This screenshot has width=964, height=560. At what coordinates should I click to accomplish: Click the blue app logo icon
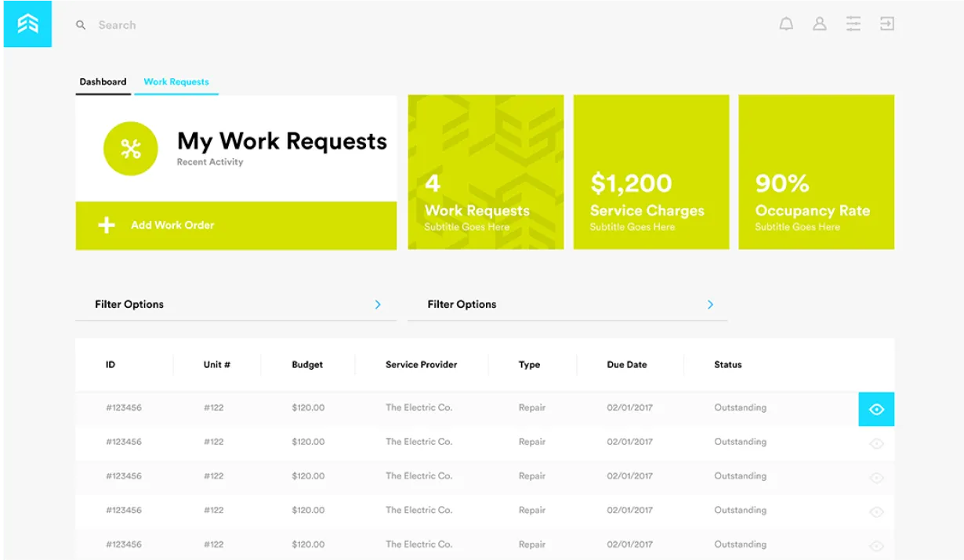coord(27,24)
